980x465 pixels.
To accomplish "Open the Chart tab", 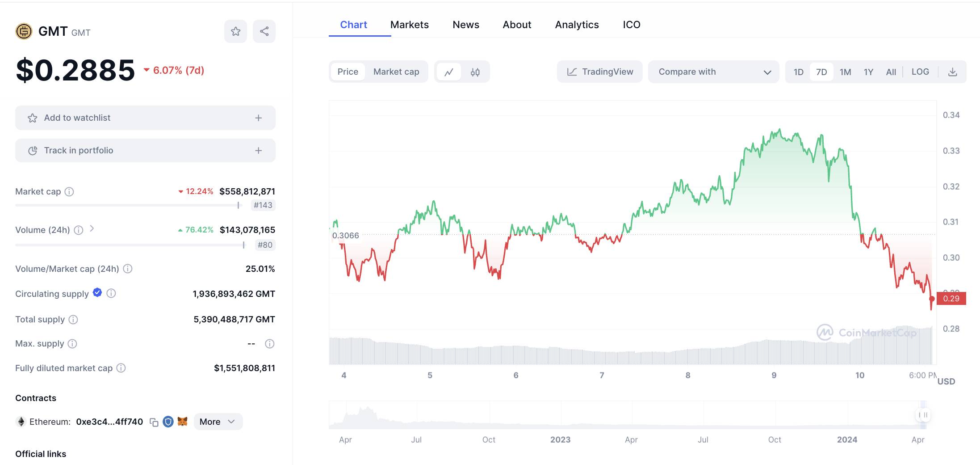I will point(353,25).
